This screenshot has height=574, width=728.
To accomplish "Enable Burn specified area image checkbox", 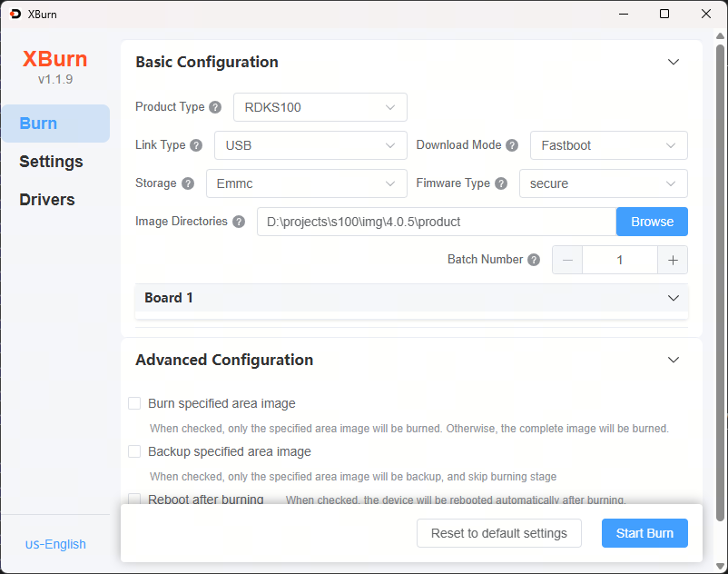I will pos(134,403).
